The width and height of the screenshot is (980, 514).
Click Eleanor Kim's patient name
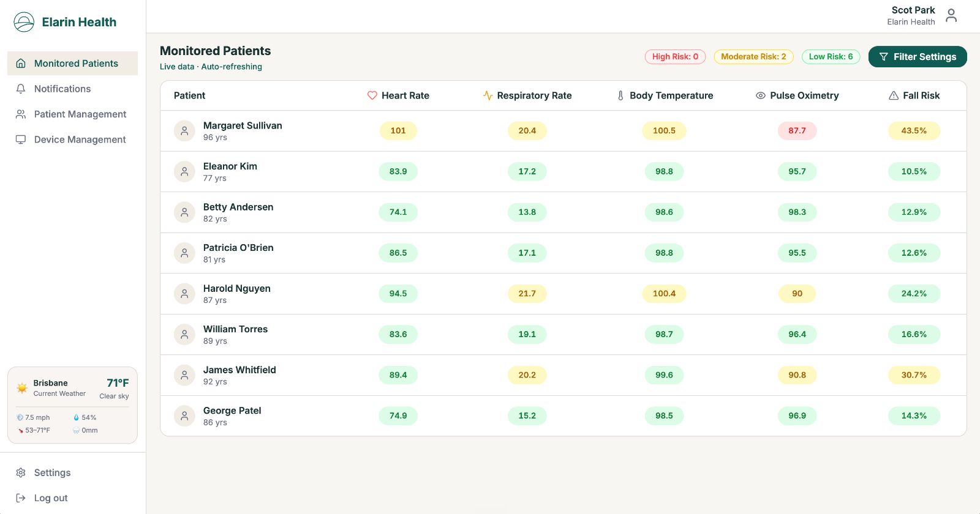tap(230, 166)
